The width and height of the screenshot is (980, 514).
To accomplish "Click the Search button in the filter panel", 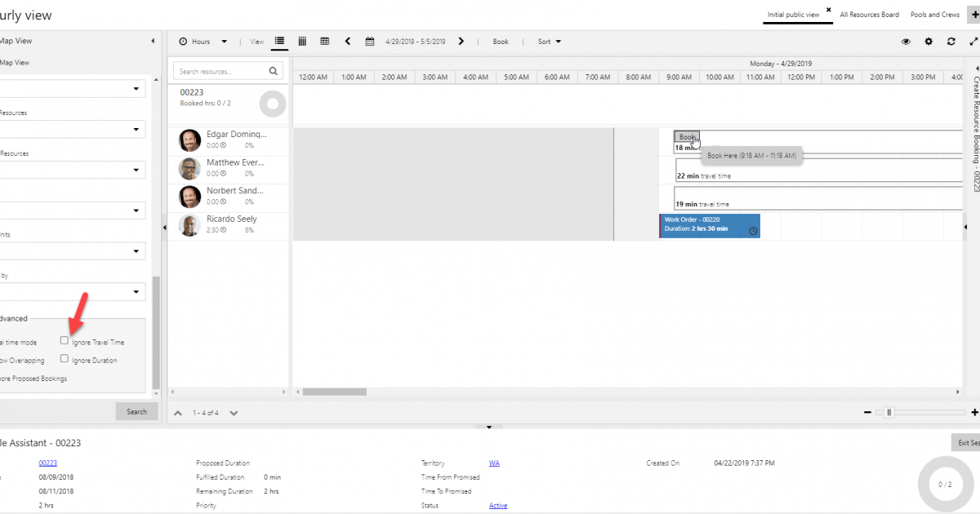I will click(x=136, y=411).
